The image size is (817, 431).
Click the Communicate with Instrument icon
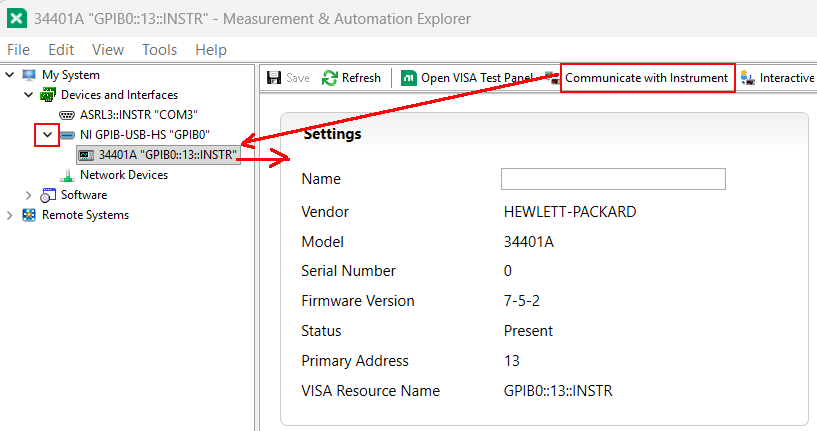click(x=552, y=78)
